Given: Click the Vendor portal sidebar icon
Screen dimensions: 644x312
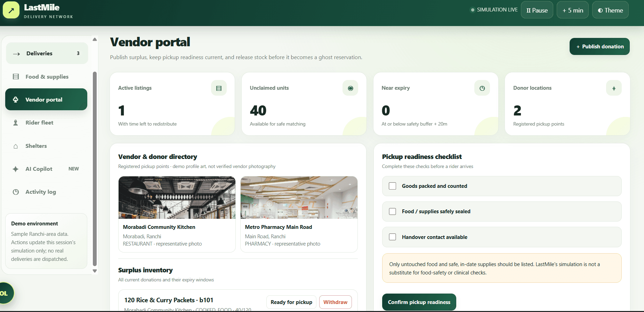Looking at the screenshot, I should pos(16,99).
